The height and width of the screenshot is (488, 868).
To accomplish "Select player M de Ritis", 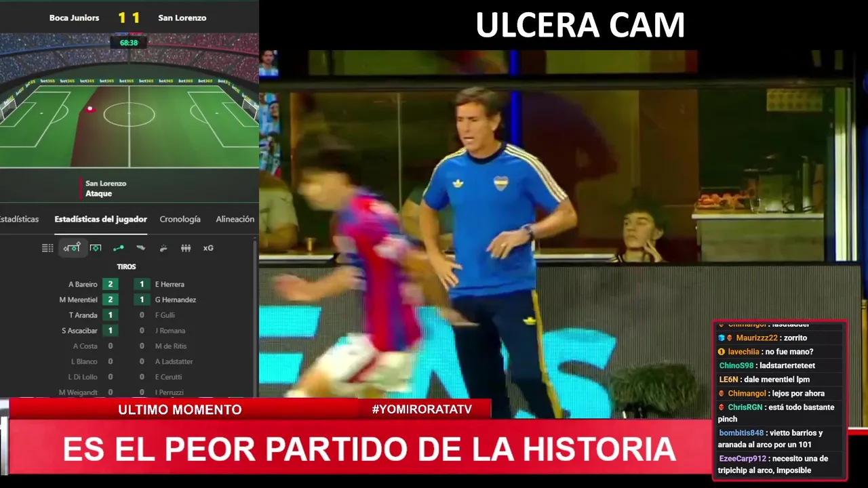I will pyautogui.click(x=171, y=346).
